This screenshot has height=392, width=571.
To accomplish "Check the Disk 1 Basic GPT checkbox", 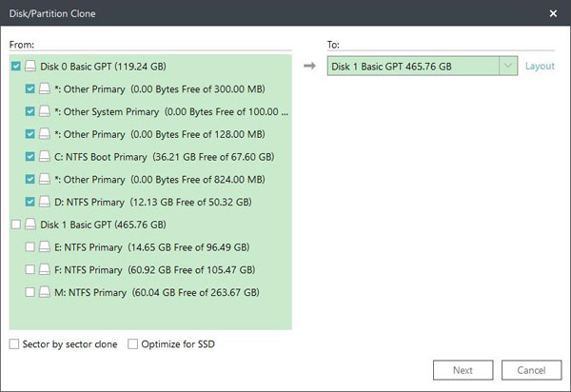I will coord(16,225).
